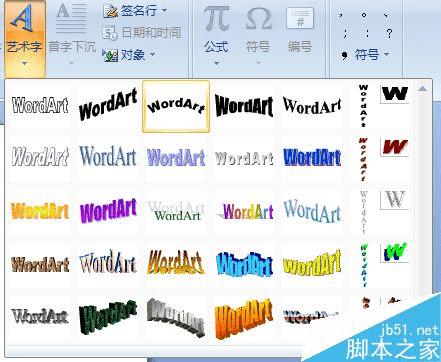Viewport: 441px width, 362px height.
Task: Select the highlighted arched WordArt style
Action: point(176,106)
